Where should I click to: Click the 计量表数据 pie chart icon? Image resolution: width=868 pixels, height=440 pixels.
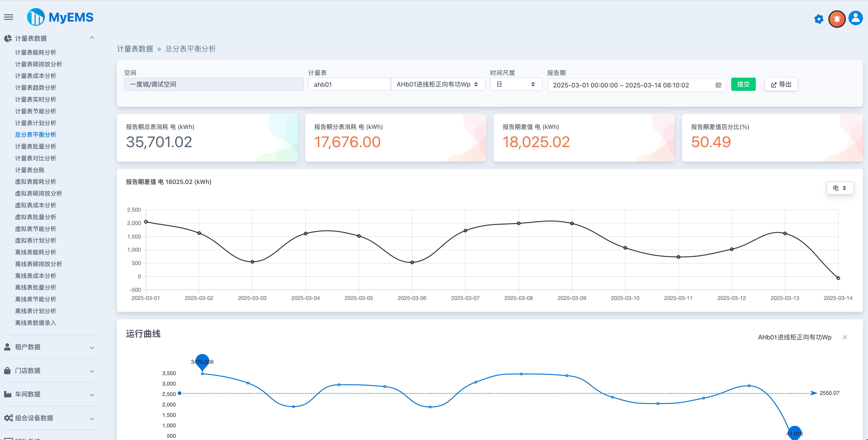pyautogui.click(x=8, y=38)
